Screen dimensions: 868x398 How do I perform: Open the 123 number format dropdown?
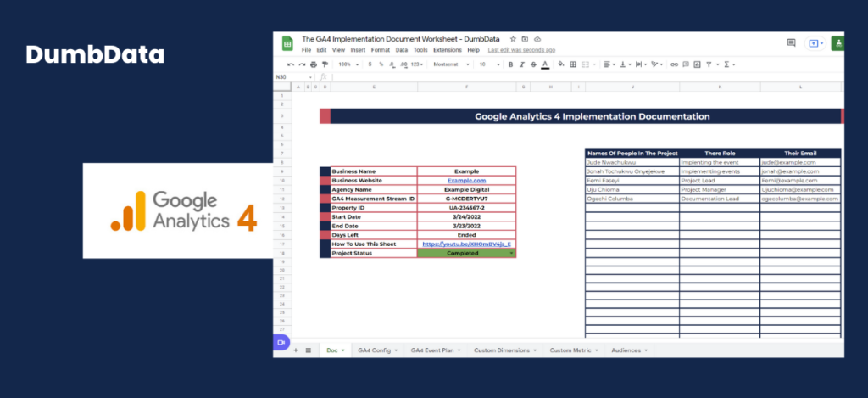point(417,64)
